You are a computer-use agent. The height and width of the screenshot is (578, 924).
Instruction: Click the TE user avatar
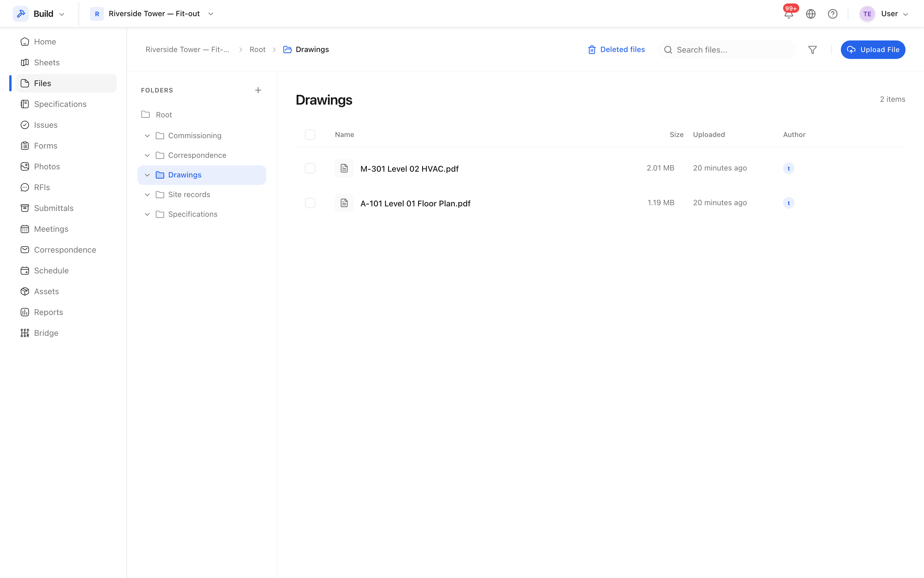pyautogui.click(x=867, y=14)
